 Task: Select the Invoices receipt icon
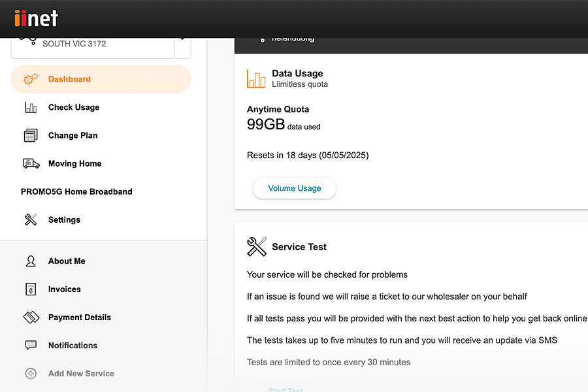pos(31,289)
